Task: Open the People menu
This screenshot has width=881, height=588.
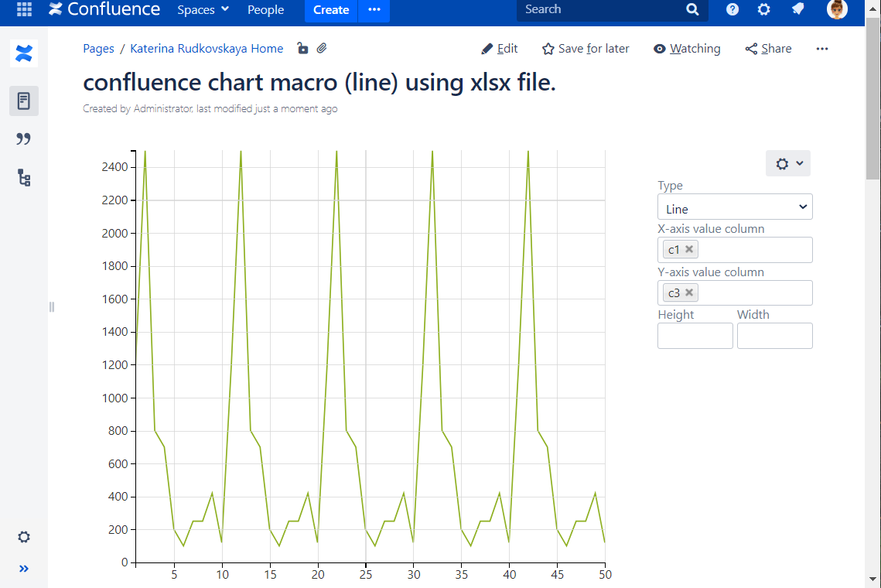Action: pyautogui.click(x=265, y=10)
